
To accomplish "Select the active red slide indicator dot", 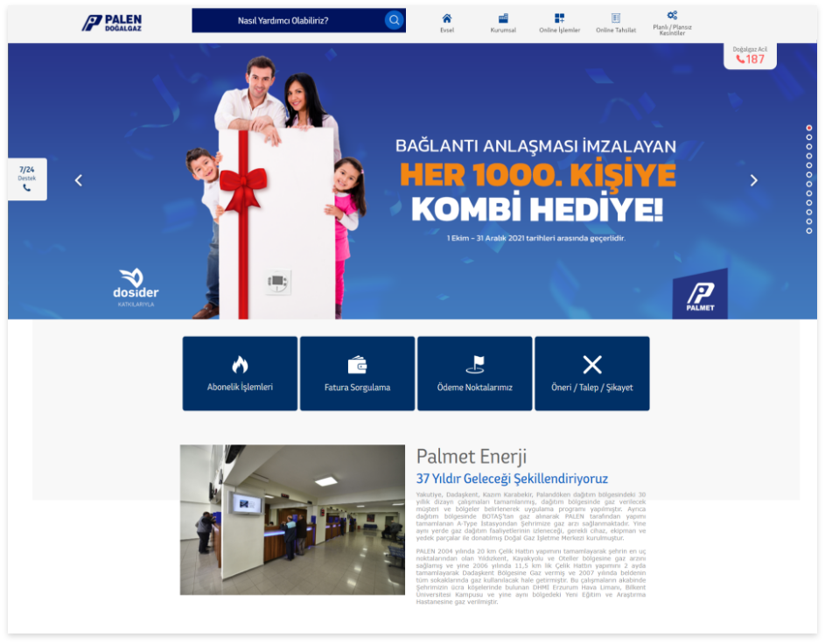I will 809,128.
